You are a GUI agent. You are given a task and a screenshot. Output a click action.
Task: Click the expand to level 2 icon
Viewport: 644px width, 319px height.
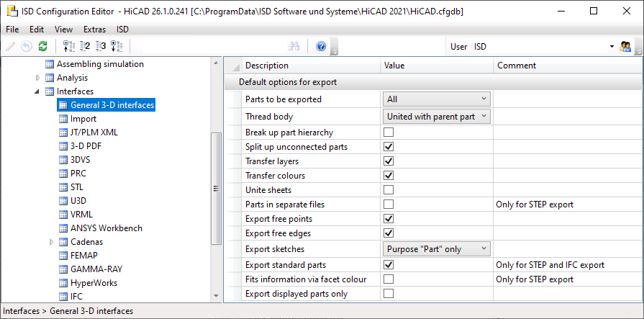[x=85, y=47]
